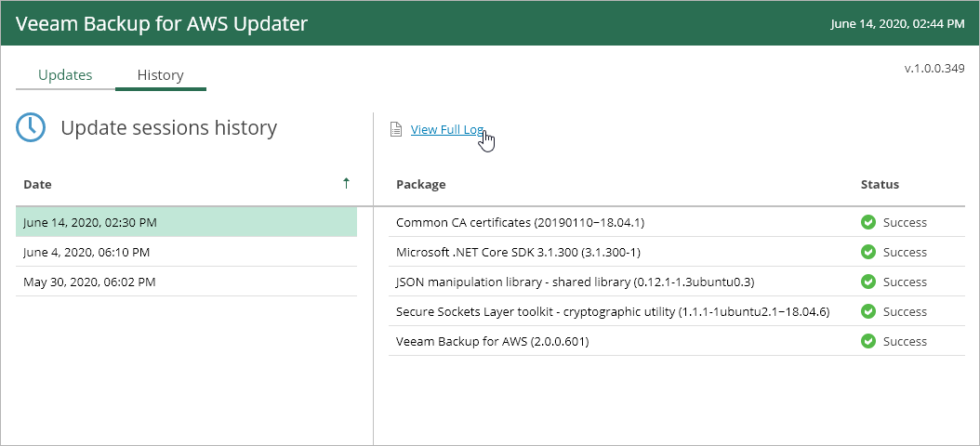
Task: Click the Common CA certificates package row
Action: point(677,222)
